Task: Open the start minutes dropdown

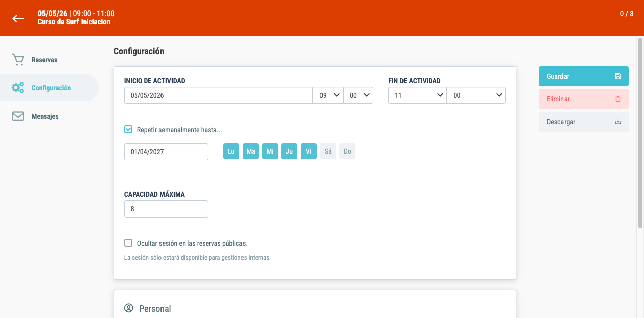Action: (358, 95)
